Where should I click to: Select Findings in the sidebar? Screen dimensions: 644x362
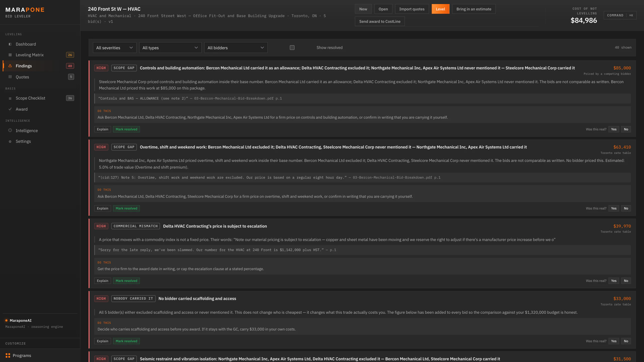point(40,66)
